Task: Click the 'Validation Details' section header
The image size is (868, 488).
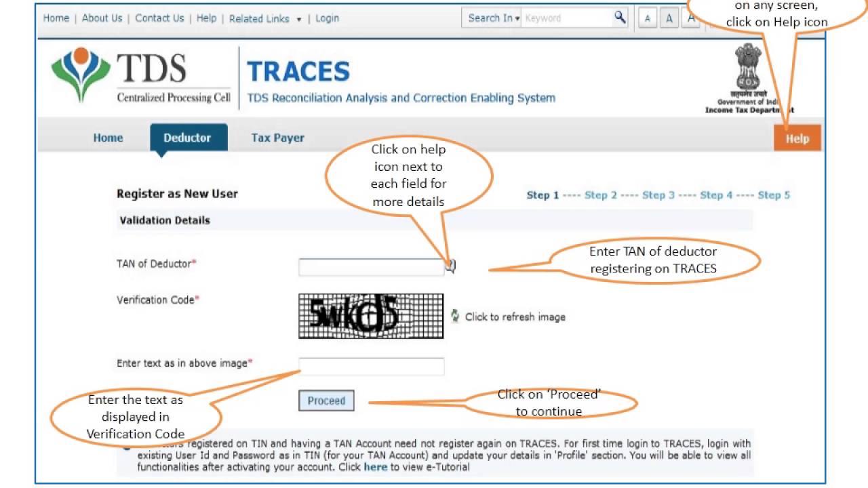Action: 165,220
